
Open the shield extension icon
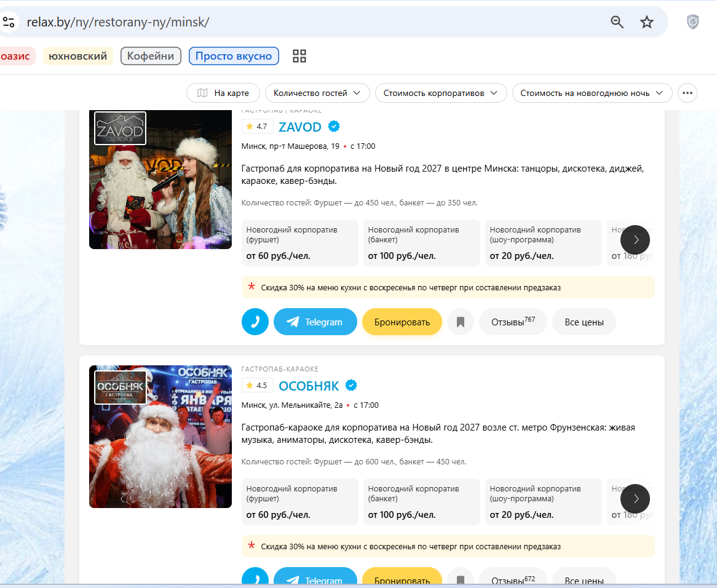click(693, 22)
